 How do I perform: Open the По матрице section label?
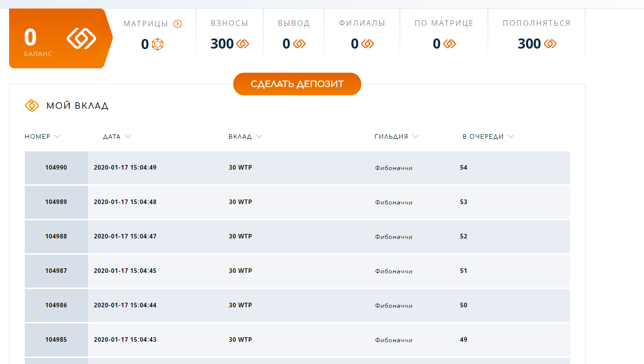pos(444,23)
